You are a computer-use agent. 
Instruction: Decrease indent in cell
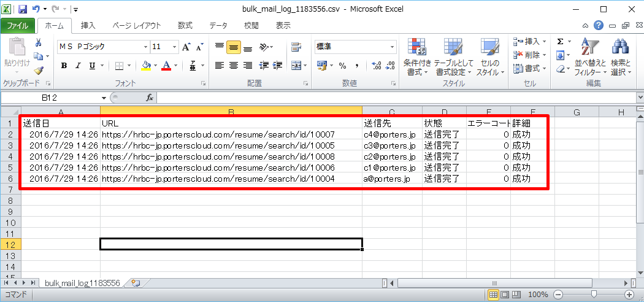[x=264, y=65]
